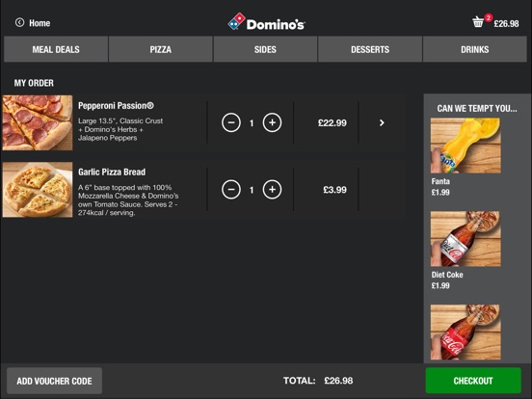Screen dimensions: 532x399
Task: Proceed with the green Checkout button
Action: click(473, 381)
